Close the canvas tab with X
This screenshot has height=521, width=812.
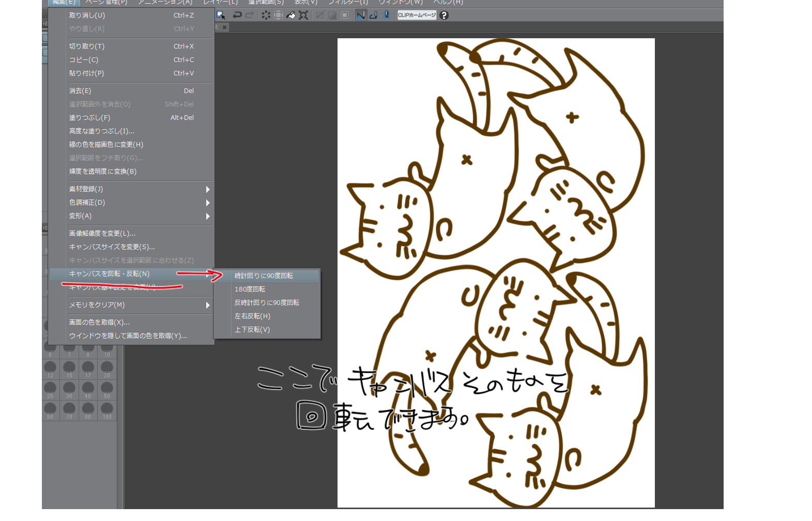[225, 27]
